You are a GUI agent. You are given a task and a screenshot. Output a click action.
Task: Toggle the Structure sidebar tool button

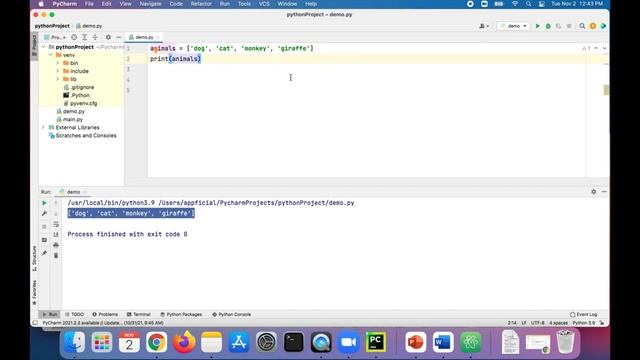click(34, 258)
